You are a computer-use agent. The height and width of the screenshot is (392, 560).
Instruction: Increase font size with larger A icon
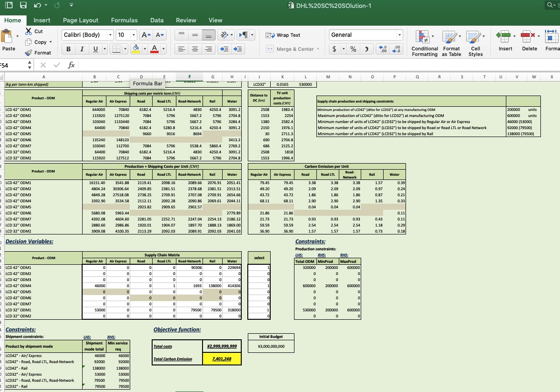coord(145,35)
